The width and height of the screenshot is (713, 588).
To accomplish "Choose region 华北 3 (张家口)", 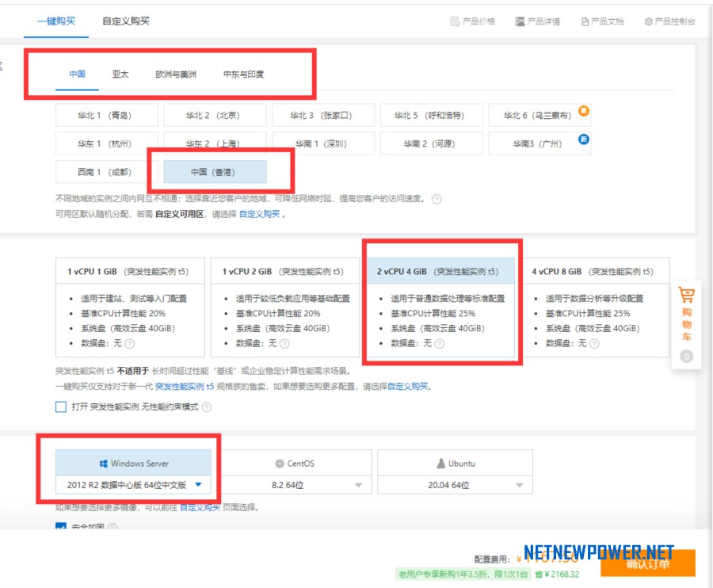I will pos(323,115).
